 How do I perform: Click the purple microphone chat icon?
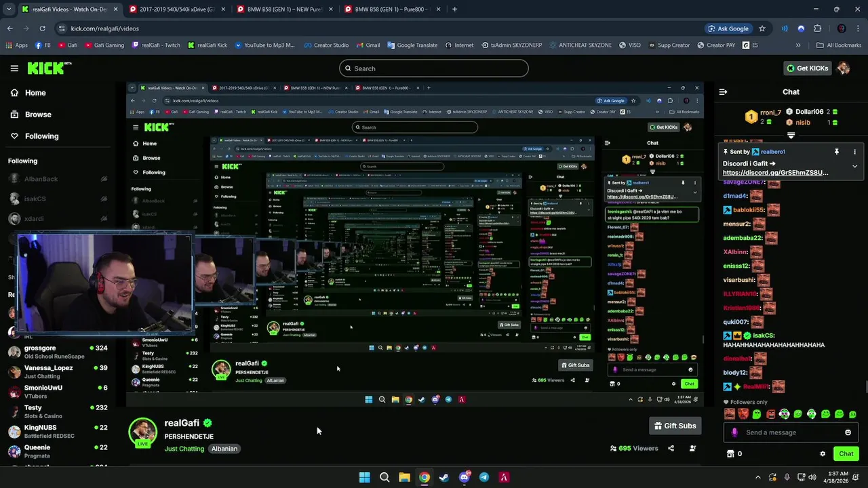[734, 432]
